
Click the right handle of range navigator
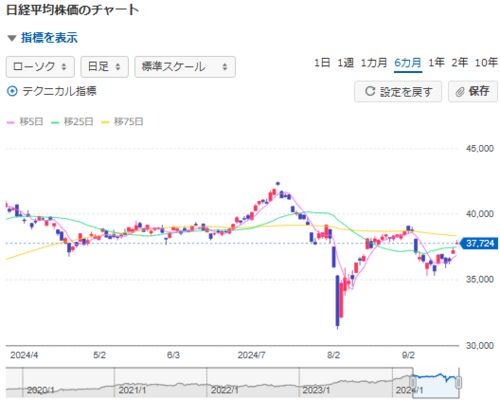458,382
